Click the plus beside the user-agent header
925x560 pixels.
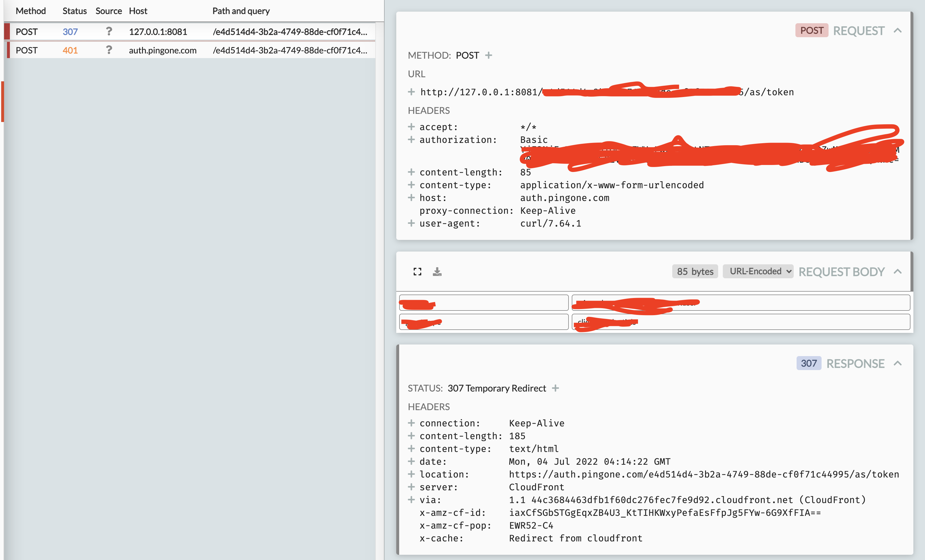pyautogui.click(x=411, y=223)
